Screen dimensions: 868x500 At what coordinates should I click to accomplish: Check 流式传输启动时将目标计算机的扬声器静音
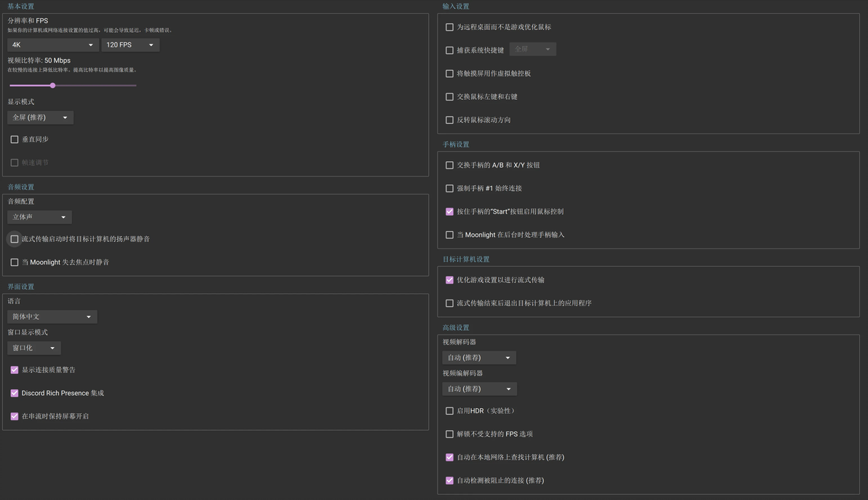click(15, 239)
